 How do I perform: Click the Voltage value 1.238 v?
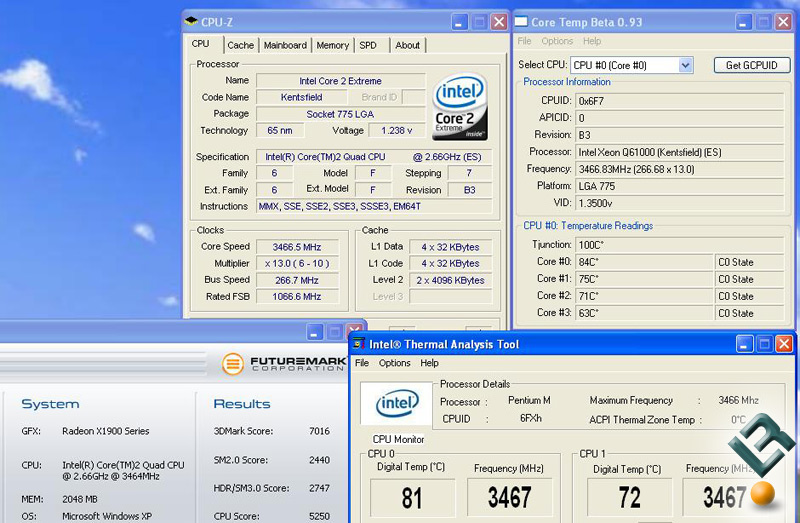click(396, 131)
